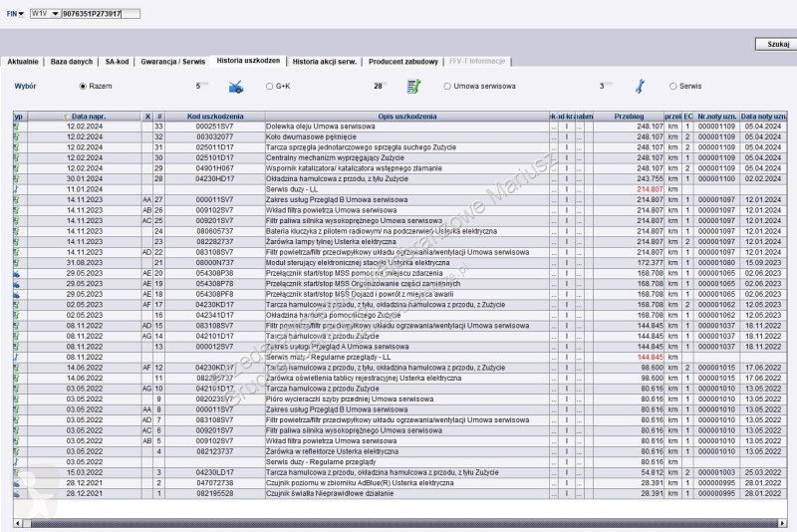Click type icon of Bateria kluczyka row
Screen dimensions: 797x532
point(16,231)
